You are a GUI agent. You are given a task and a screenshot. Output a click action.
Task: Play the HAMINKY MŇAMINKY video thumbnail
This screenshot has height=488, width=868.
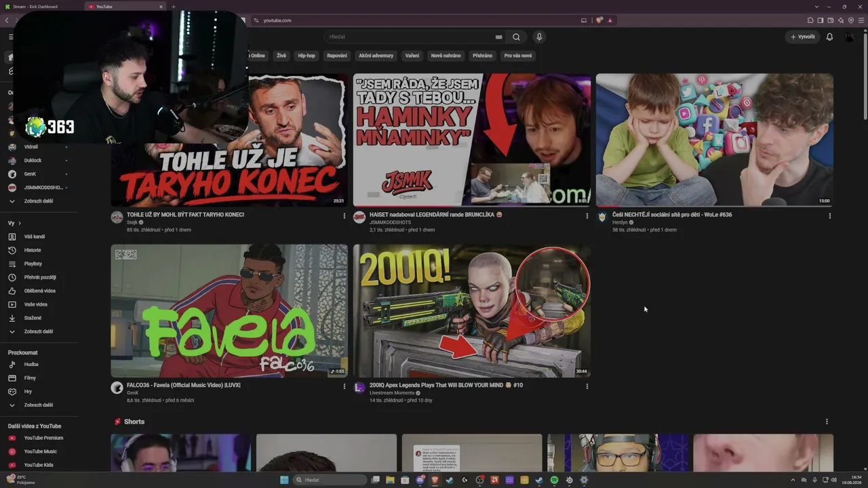click(x=472, y=140)
